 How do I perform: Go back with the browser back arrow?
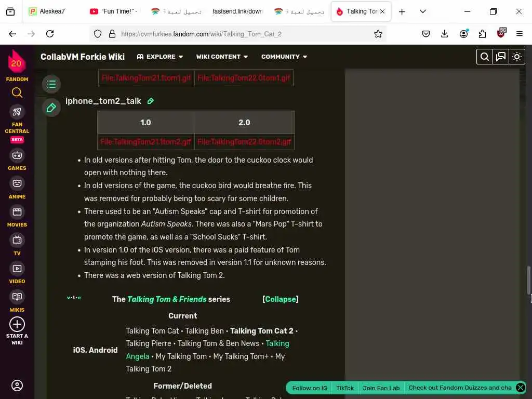[x=12, y=34]
